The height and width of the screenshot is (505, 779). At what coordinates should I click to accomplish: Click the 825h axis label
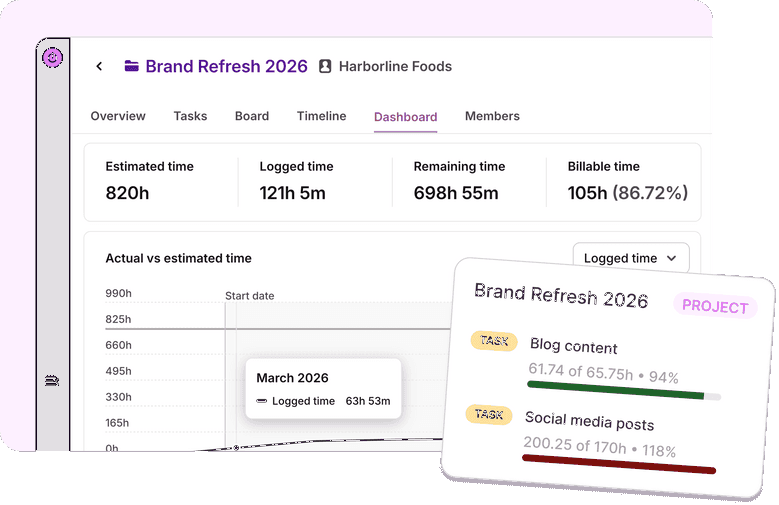point(118,319)
